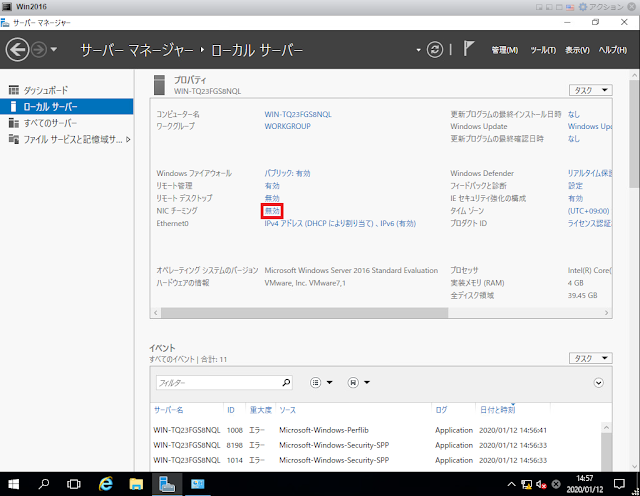The image size is (640, 496).
Task: Click IE セキュリティ強化の構成 有効 link
Action: [575, 198]
